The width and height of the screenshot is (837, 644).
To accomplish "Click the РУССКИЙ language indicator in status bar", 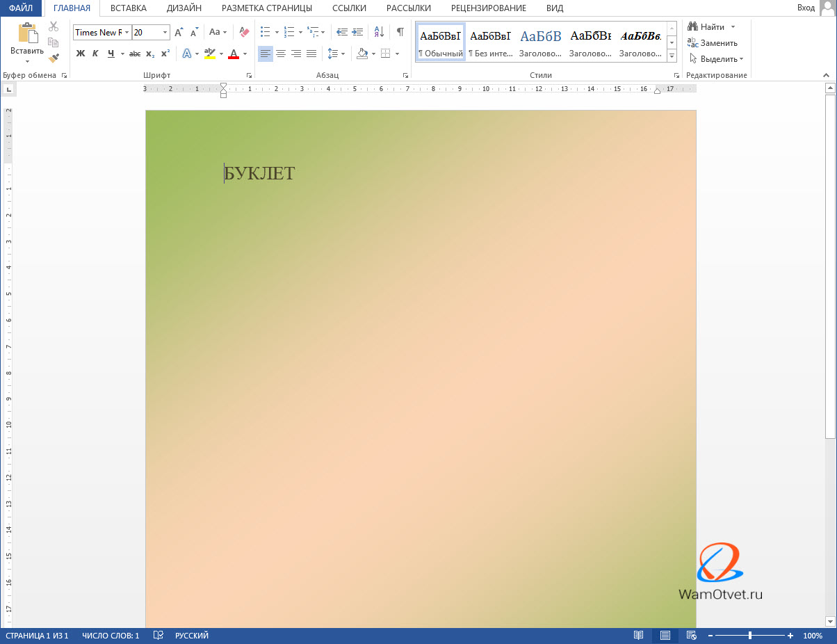I will [191, 636].
